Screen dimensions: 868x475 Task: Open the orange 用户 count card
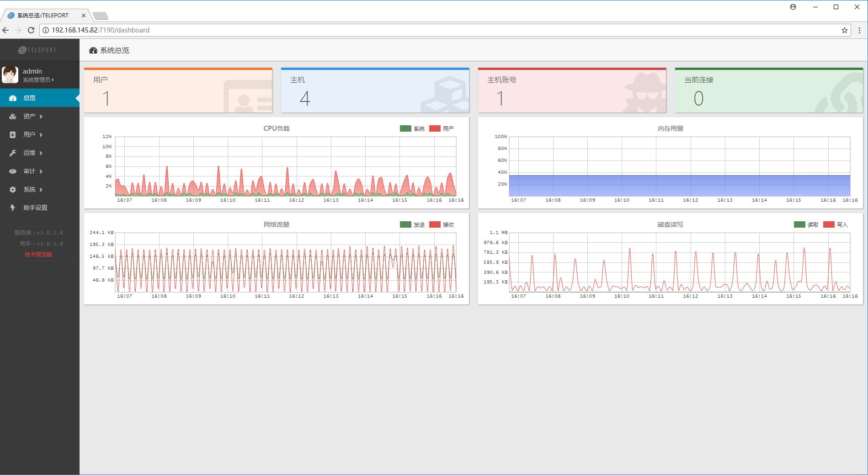coord(178,90)
